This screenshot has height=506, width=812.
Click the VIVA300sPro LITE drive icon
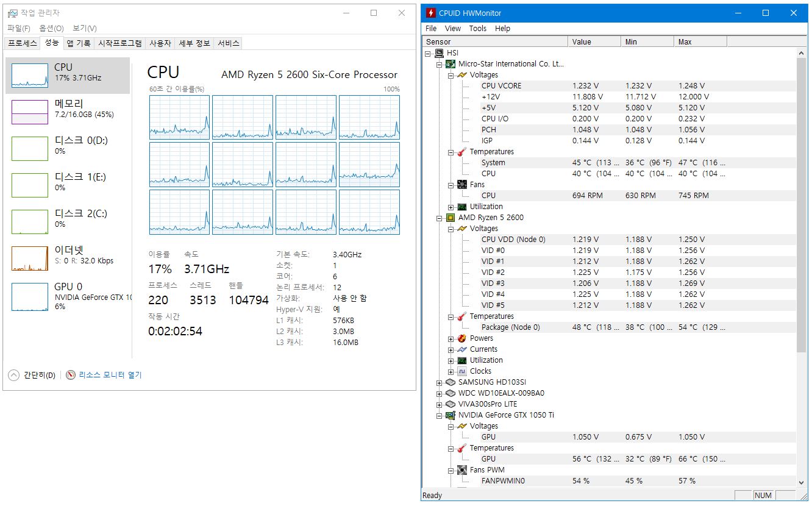(451, 404)
